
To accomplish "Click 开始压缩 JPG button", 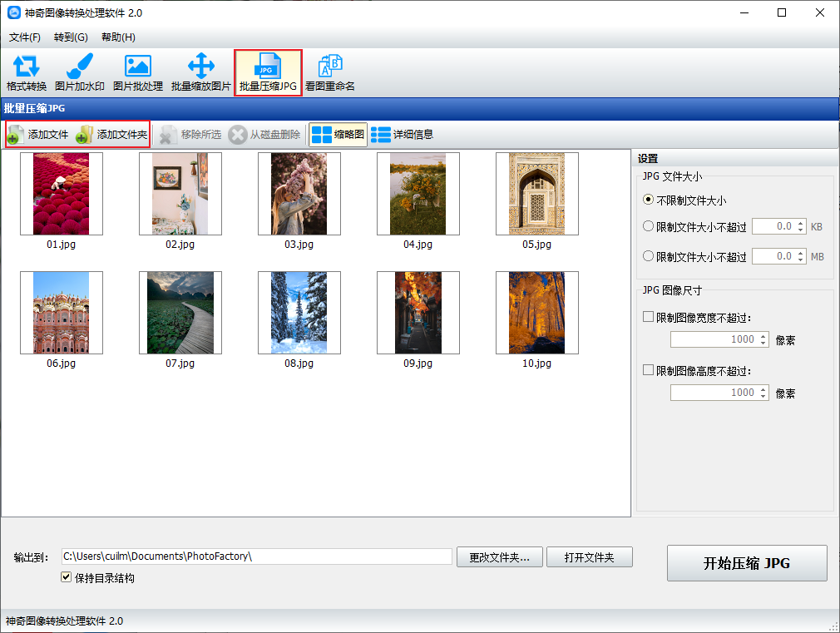I will (747, 563).
